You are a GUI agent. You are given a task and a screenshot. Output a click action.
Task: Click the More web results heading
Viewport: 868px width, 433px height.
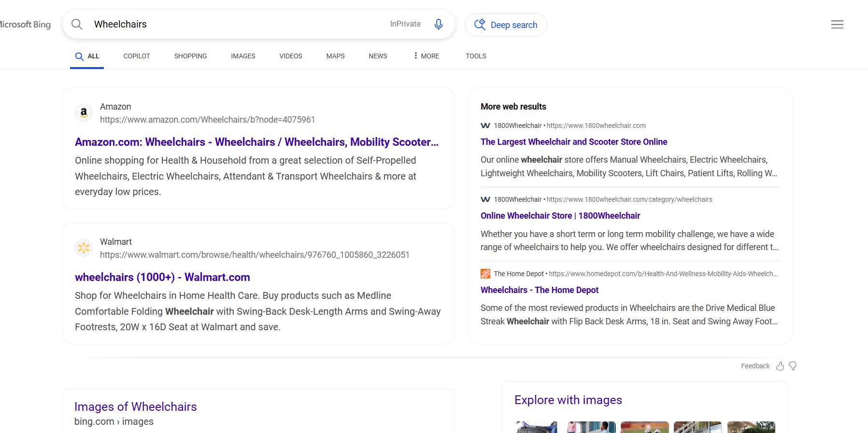[513, 107]
